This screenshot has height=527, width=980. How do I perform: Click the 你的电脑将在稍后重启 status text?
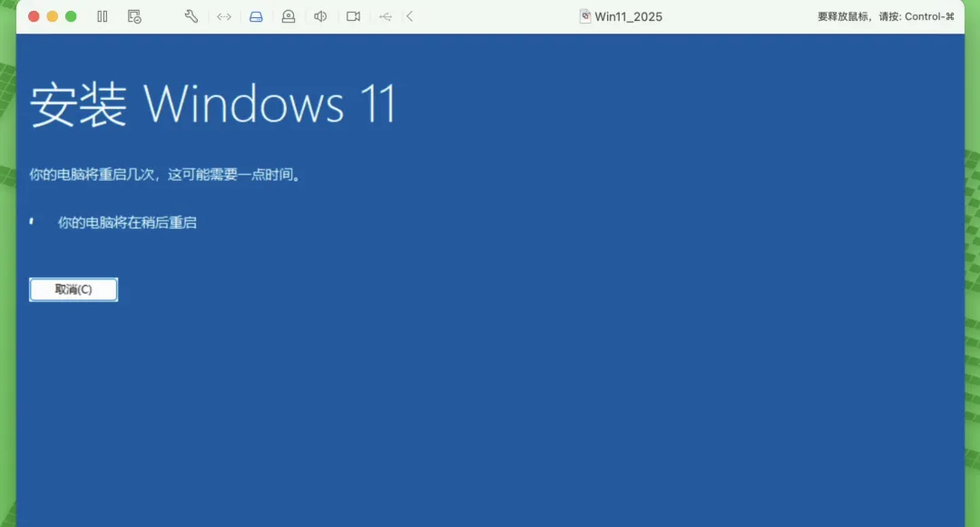[128, 223]
